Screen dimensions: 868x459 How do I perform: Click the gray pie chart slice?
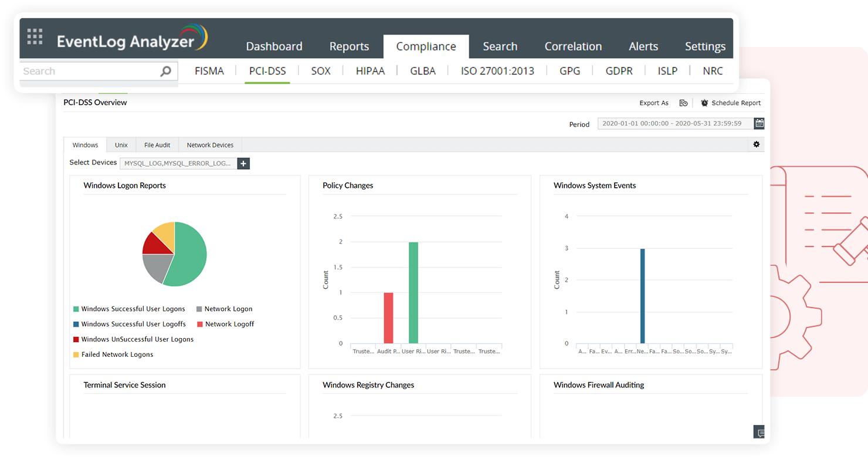tap(157, 266)
